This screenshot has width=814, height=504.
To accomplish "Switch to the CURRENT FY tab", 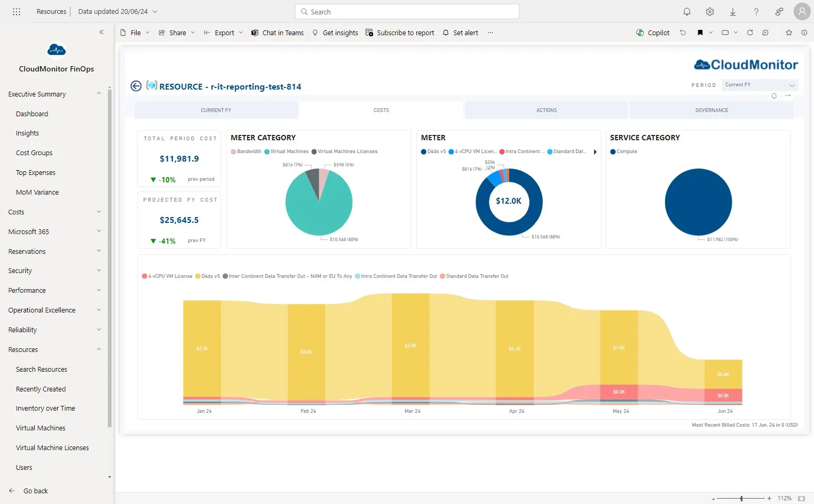I will [216, 110].
